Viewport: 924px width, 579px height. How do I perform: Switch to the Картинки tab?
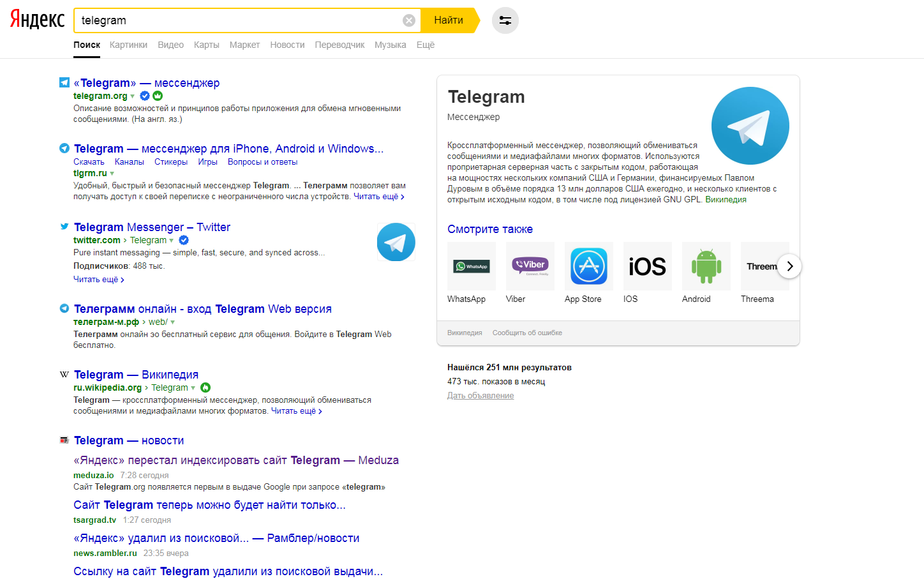point(128,45)
